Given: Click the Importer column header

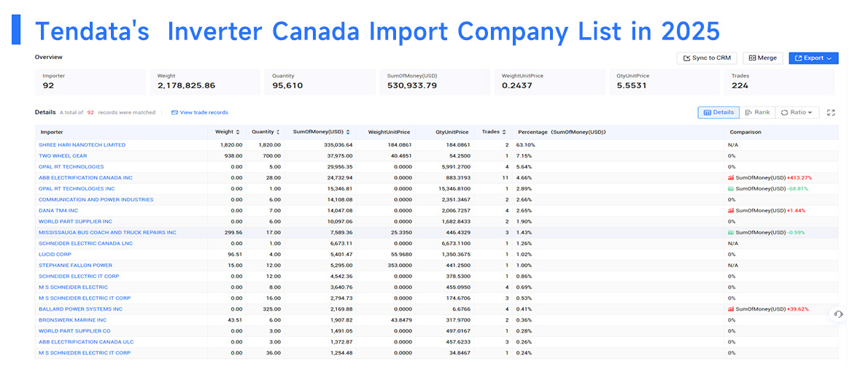Looking at the screenshot, I should (52, 132).
